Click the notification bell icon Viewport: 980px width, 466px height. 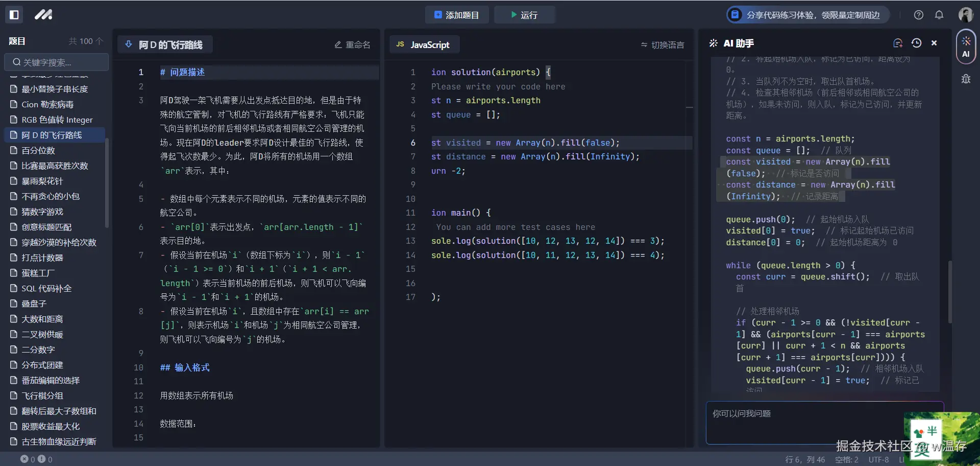click(x=939, y=15)
